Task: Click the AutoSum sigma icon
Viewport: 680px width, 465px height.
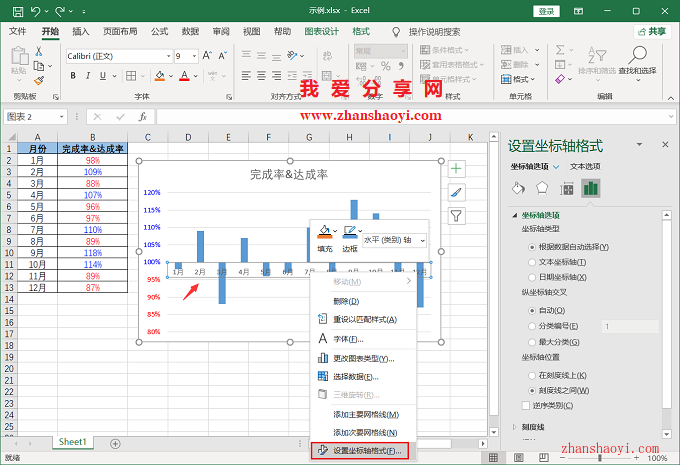Action: click(560, 50)
